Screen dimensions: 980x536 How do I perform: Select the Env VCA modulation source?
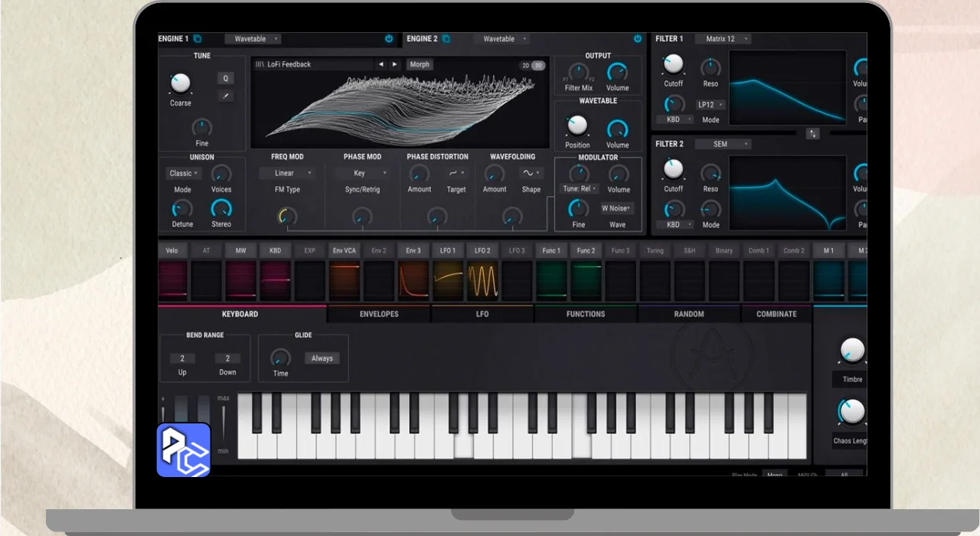[344, 250]
